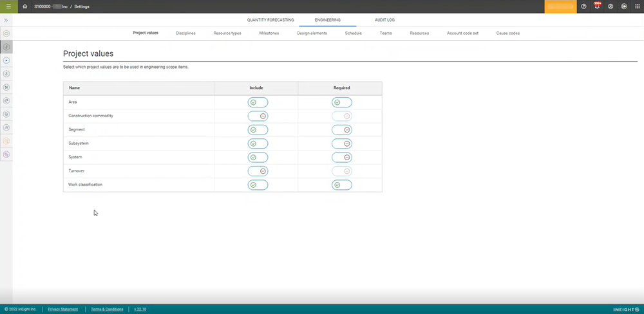The height and width of the screenshot is (314, 644).
Task: Enable the Required toggle for Segment
Action: (341, 130)
